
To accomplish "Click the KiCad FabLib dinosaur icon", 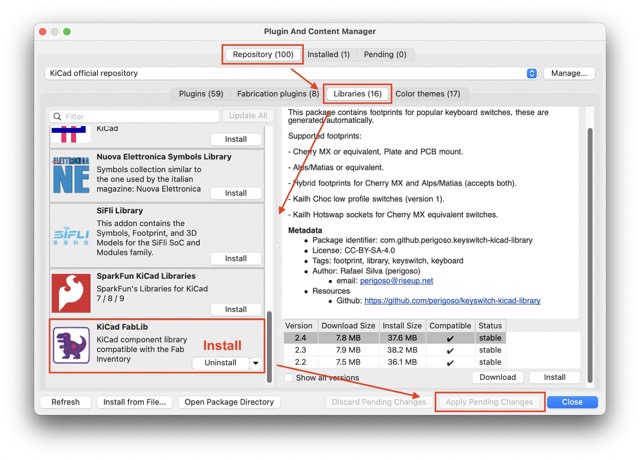I will 71,345.
